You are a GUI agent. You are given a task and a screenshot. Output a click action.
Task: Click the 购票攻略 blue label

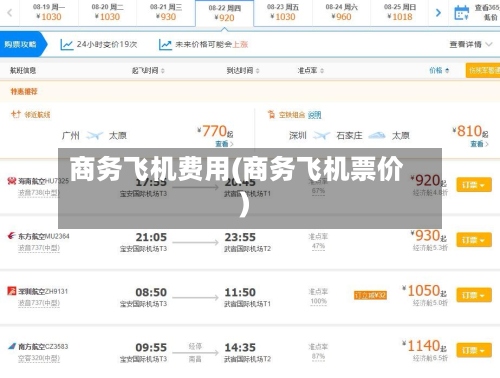(x=23, y=44)
